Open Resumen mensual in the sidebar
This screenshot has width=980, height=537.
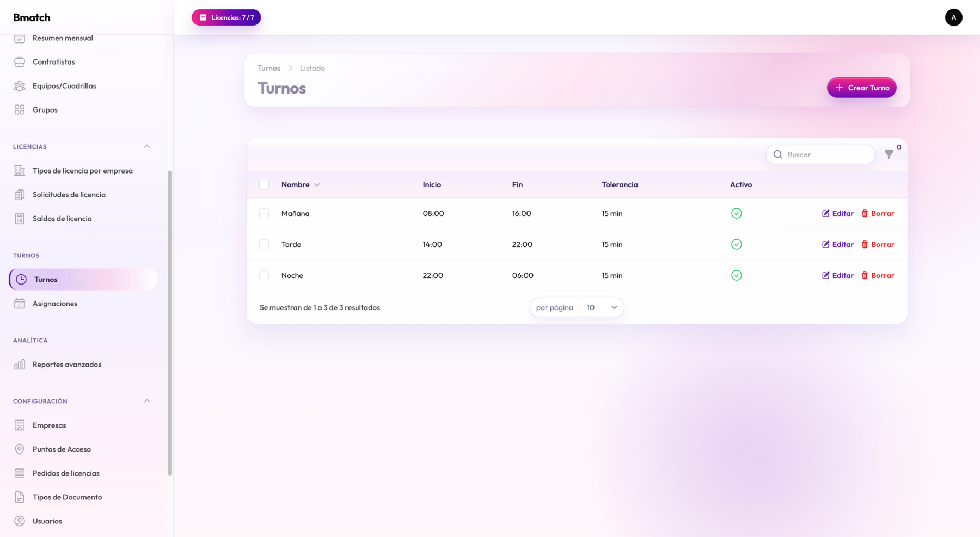(x=83, y=38)
